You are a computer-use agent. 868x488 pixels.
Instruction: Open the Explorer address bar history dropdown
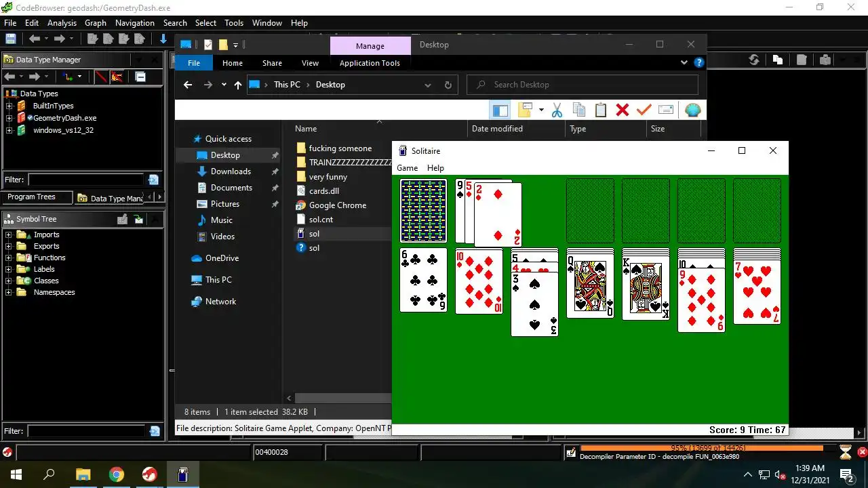click(427, 85)
